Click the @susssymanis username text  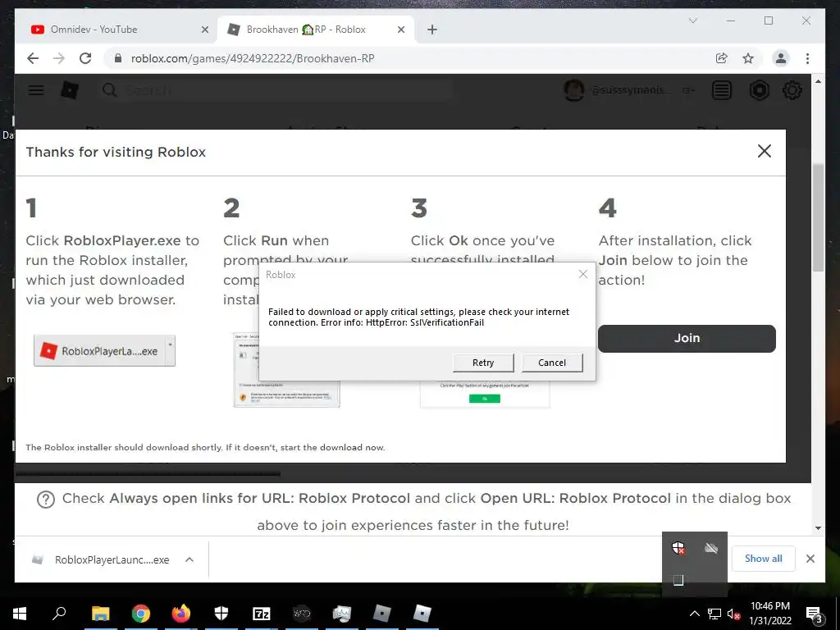(x=631, y=90)
